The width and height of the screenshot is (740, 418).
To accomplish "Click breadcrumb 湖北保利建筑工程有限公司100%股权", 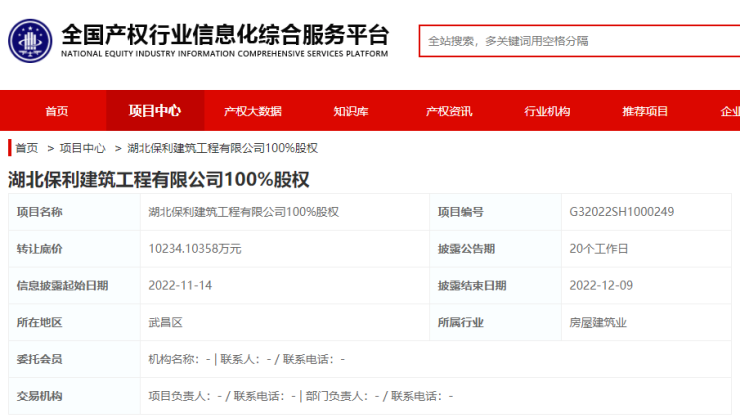I will (x=222, y=148).
